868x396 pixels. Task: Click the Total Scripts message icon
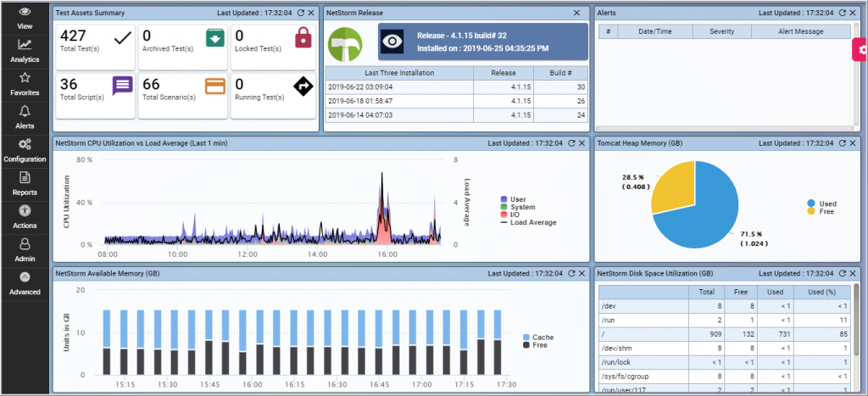click(x=122, y=86)
